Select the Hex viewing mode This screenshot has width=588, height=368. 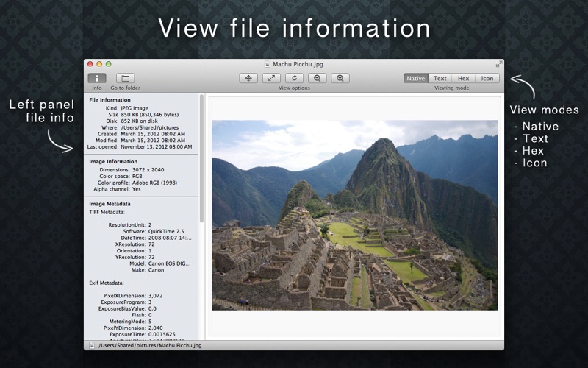tap(463, 78)
